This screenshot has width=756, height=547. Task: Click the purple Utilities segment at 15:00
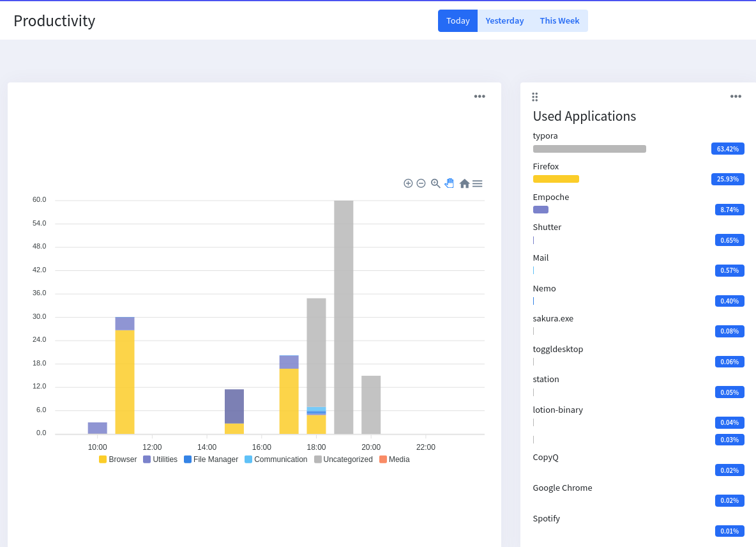[x=234, y=406]
